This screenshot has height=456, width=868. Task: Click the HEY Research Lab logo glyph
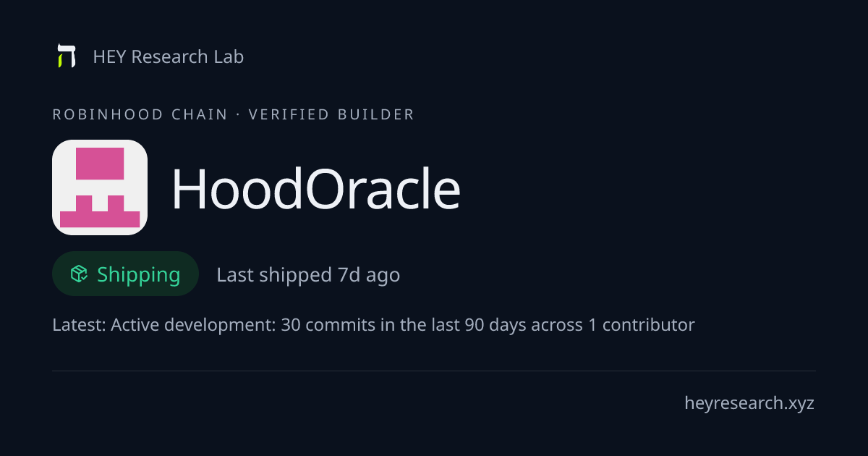pyautogui.click(x=67, y=56)
